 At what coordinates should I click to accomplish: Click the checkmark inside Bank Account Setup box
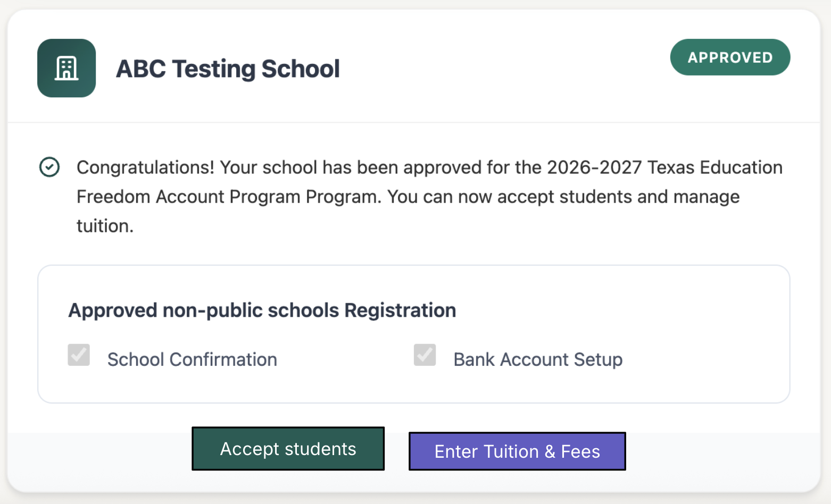click(x=425, y=355)
